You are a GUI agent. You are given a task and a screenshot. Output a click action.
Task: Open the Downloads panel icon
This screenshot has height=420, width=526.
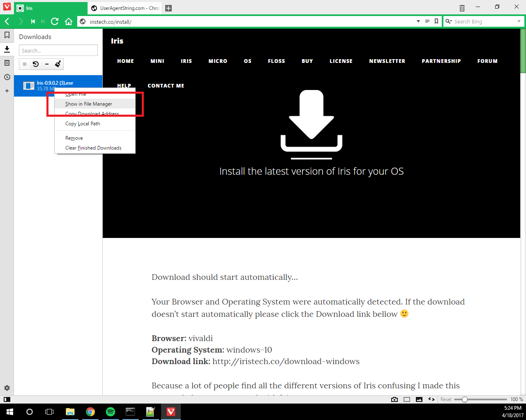coord(7,49)
